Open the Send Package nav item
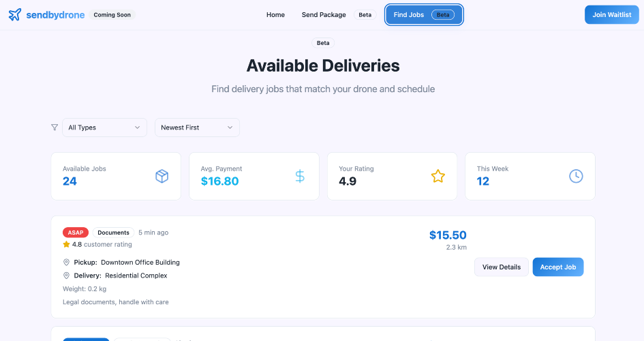 click(324, 15)
